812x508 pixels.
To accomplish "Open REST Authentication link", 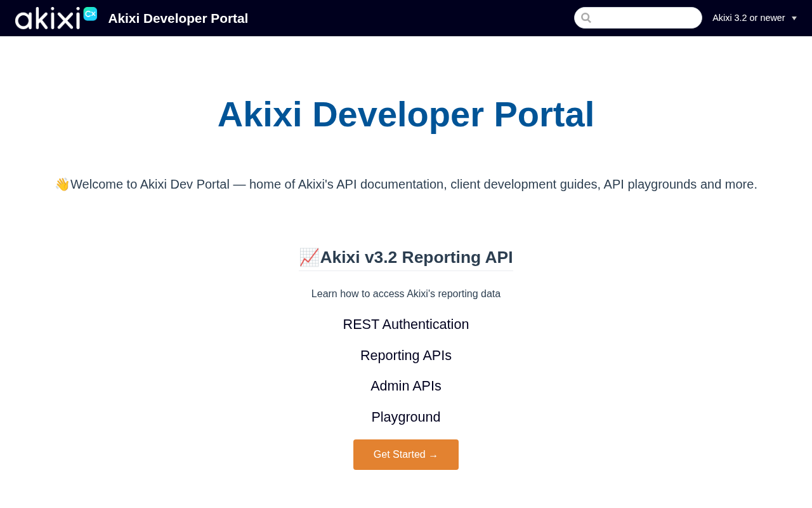I will [406, 324].
